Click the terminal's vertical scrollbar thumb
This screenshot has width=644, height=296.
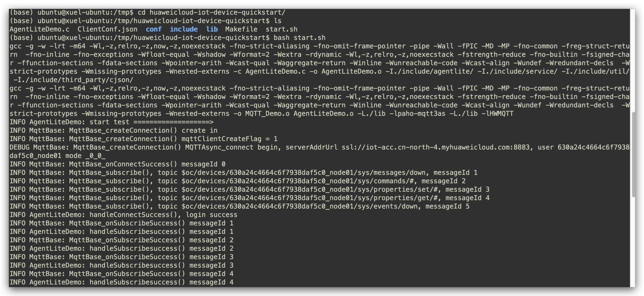coord(633,154)
